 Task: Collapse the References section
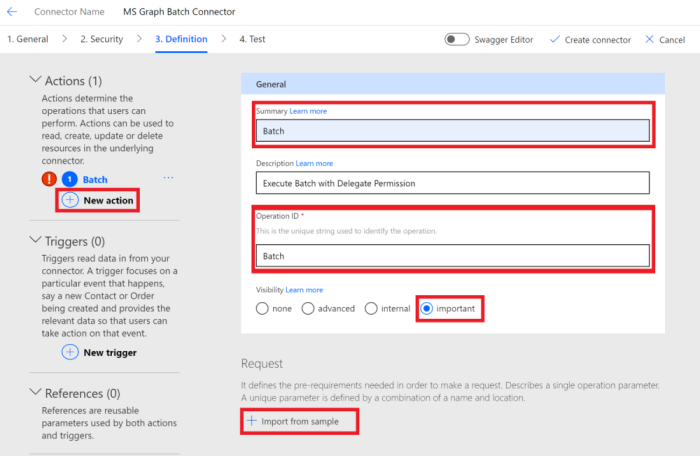coord(35,392)
